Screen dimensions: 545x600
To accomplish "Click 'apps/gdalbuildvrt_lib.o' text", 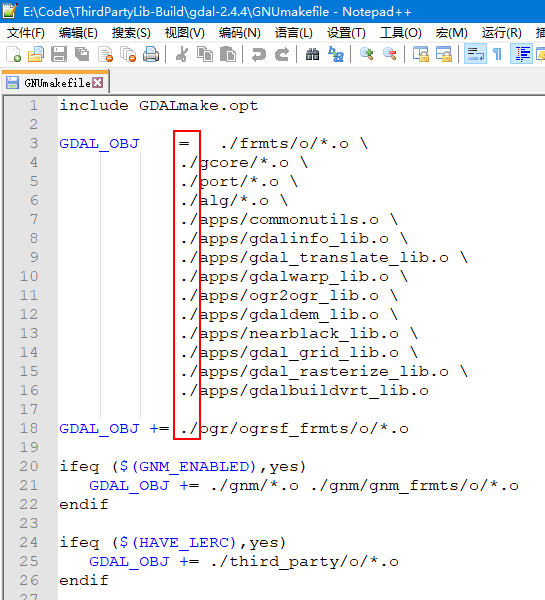I will click(x=314, y=390).
